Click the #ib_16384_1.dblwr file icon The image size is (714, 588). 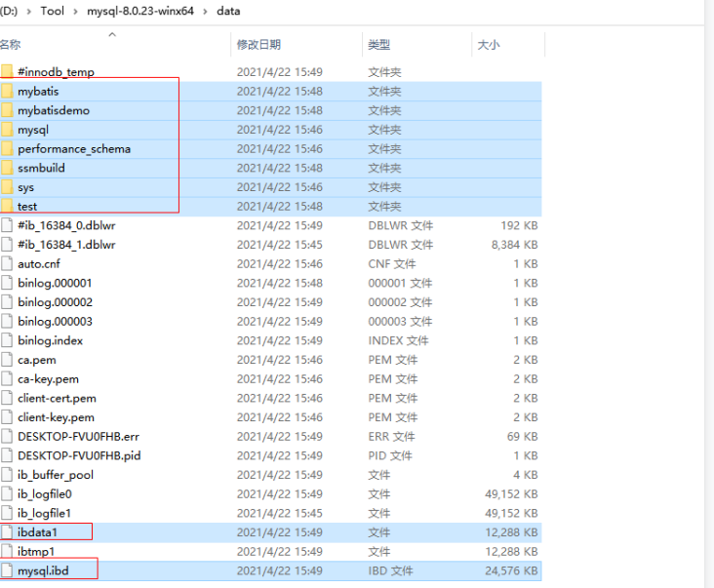(x=7, y=245)
